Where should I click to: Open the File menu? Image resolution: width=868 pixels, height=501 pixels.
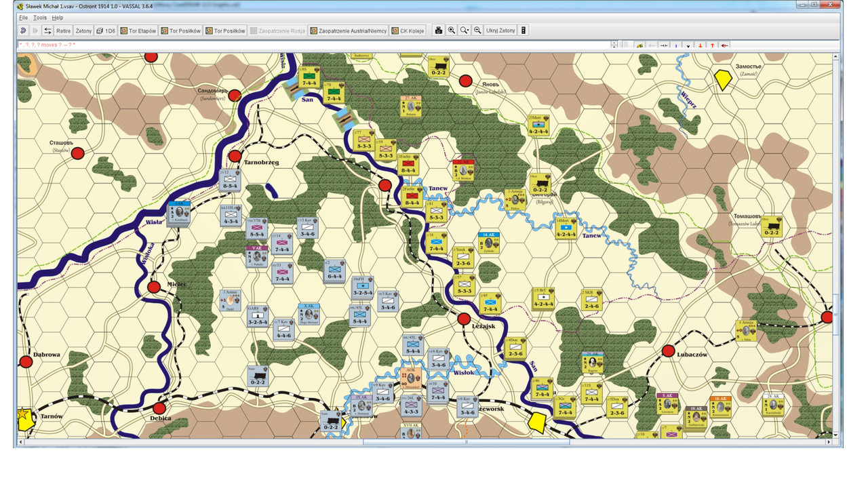(x=23, y=18)
